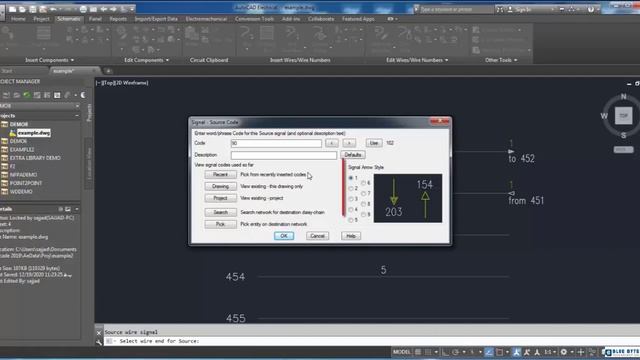Viewport: 640px width, 360px height.
Task: Open the Import/Export Data ribbon tab
Action: (x=156, y=19)
